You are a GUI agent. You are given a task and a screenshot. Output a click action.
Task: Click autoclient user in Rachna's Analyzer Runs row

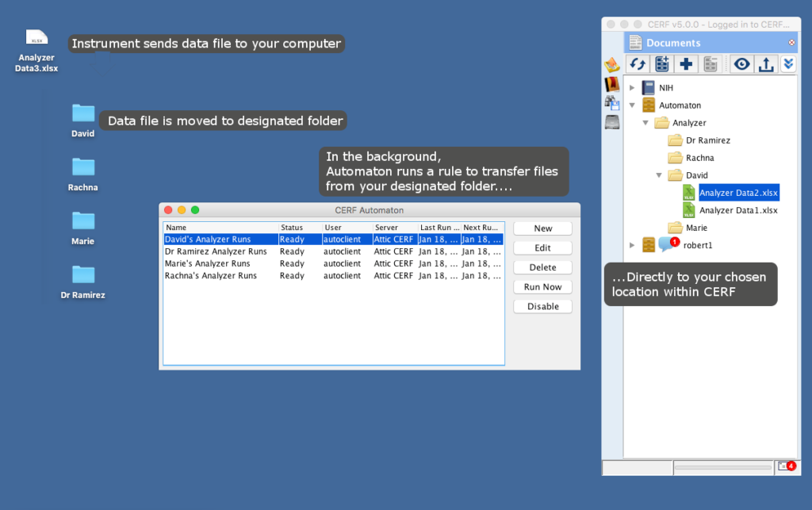(342, 275)
